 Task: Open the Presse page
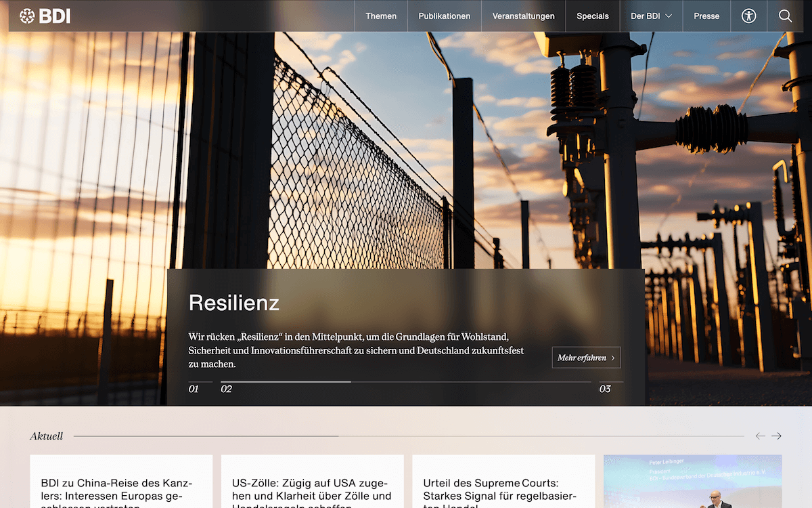coord(706,16)
